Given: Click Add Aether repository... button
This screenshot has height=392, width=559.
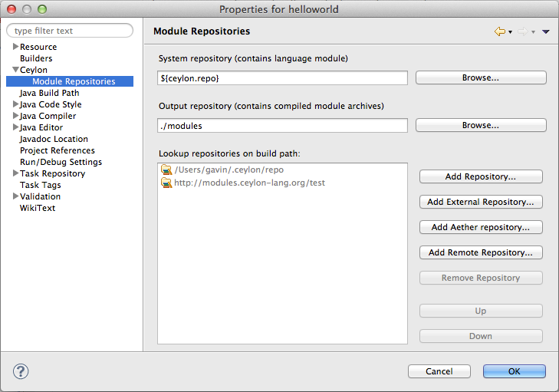Looking at the screenshot, I should click(x=481, y=227).
